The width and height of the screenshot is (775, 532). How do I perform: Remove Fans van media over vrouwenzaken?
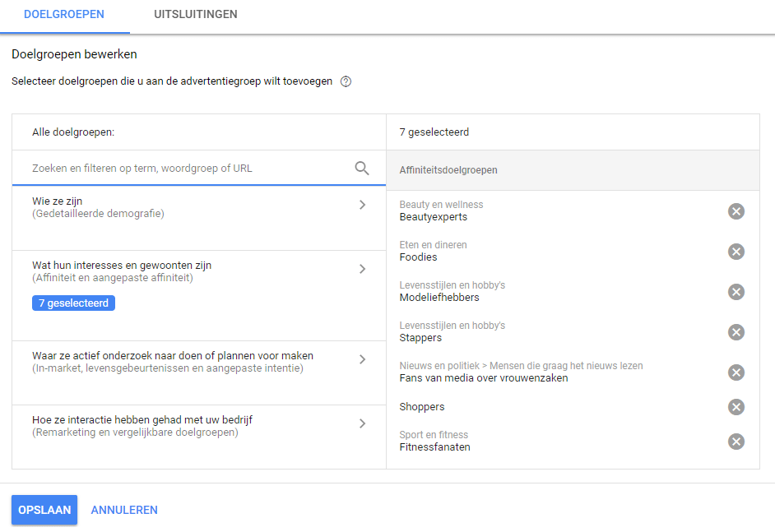click(736, 372)
